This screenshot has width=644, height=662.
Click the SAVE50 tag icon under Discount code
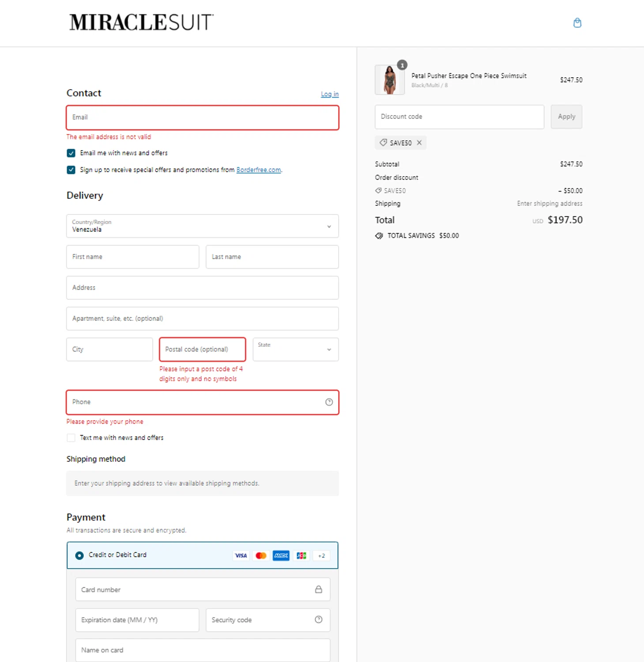(x=383, y=143)
